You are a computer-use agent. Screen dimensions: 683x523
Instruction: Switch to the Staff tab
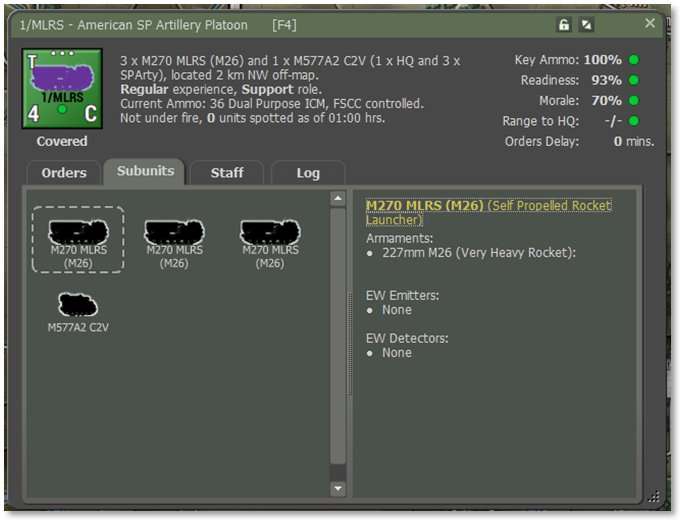coord(227,173)
